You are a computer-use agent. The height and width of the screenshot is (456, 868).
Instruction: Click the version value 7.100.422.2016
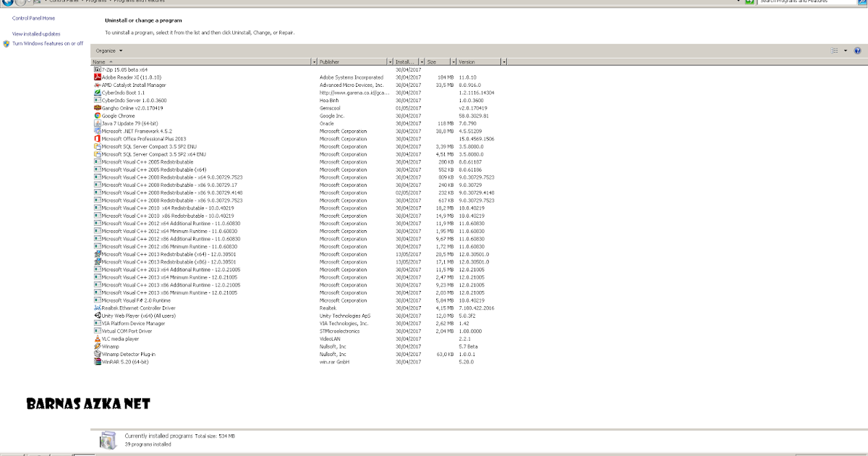477,308
